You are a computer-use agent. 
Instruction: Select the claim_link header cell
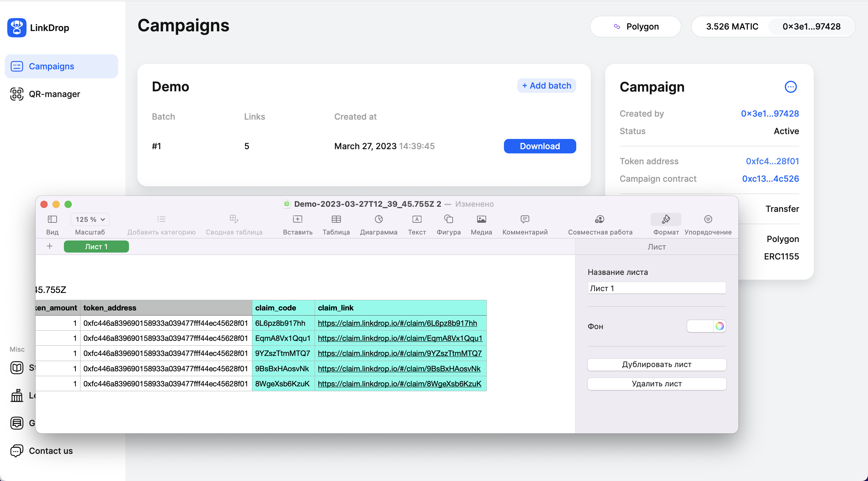[x=401, y=308]
